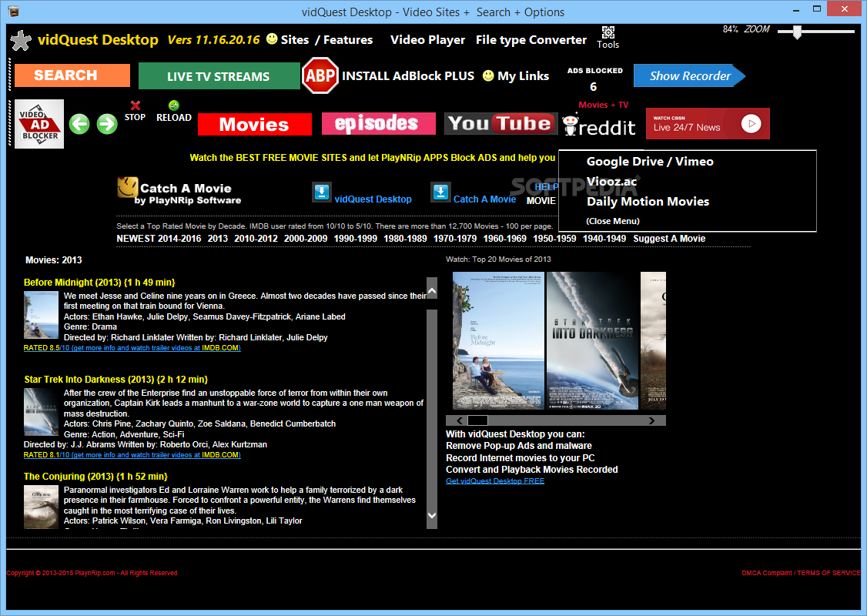Click the ABP AdBlock Plus stop-sign icon

320,75
